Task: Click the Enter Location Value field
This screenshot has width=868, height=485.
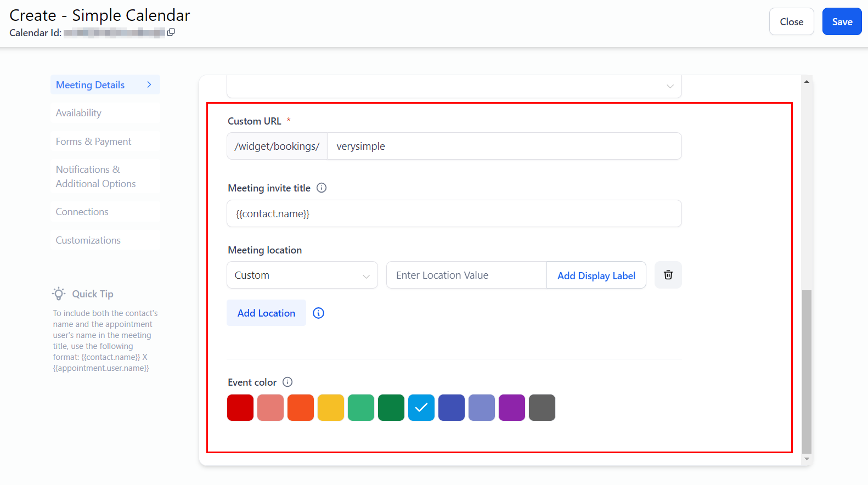Action: click(x=466, y=275)
